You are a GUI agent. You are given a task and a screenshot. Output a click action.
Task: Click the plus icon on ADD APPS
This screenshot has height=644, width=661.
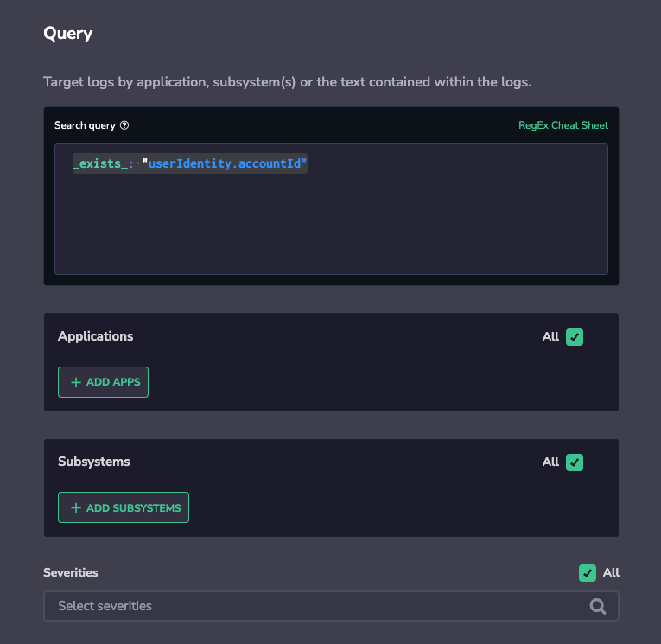(76, 382)
